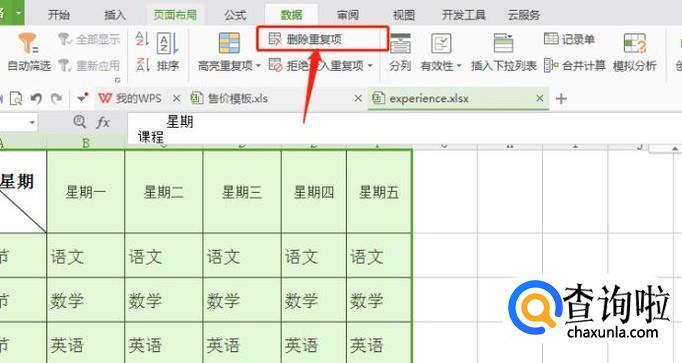682x363 pixels.
Task: Switch to the 开发工具 ribbon tab
Action: [464, 15]
